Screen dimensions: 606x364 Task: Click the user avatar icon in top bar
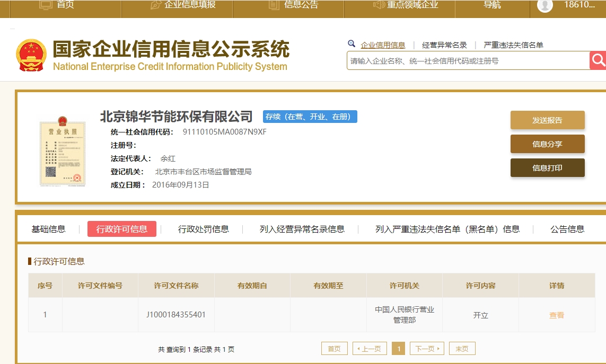545,5
